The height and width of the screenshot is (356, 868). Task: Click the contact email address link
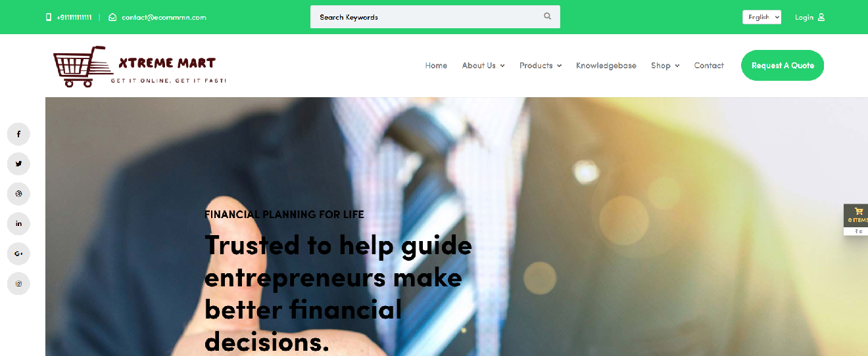(164, 17)
